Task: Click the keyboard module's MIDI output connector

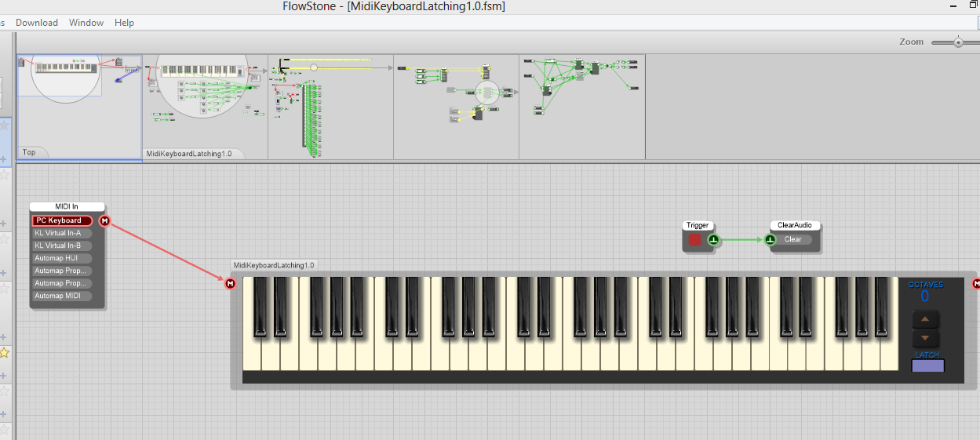Action: 976,283
